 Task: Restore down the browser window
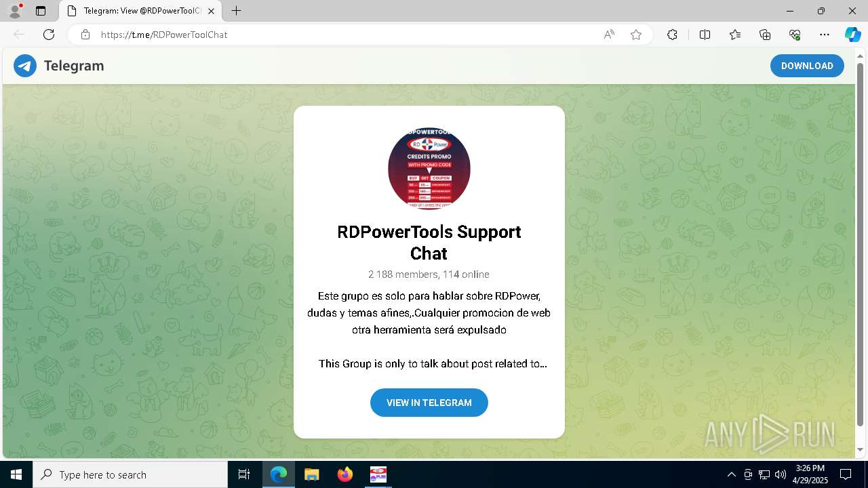821,11
